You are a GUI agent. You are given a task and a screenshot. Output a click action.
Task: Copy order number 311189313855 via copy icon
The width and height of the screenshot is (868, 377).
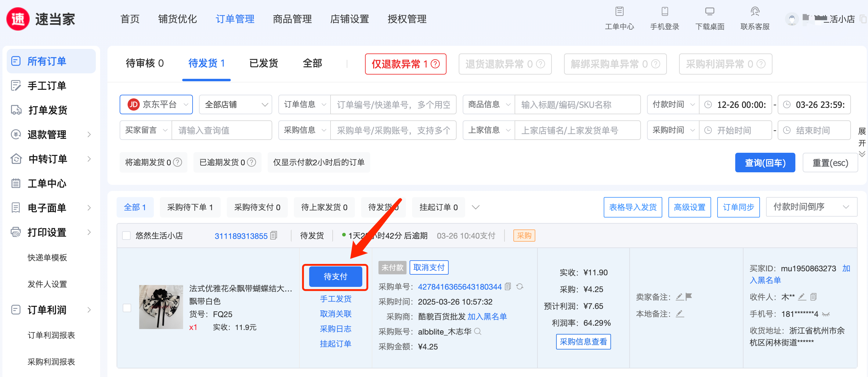click(x=273, y=235)
